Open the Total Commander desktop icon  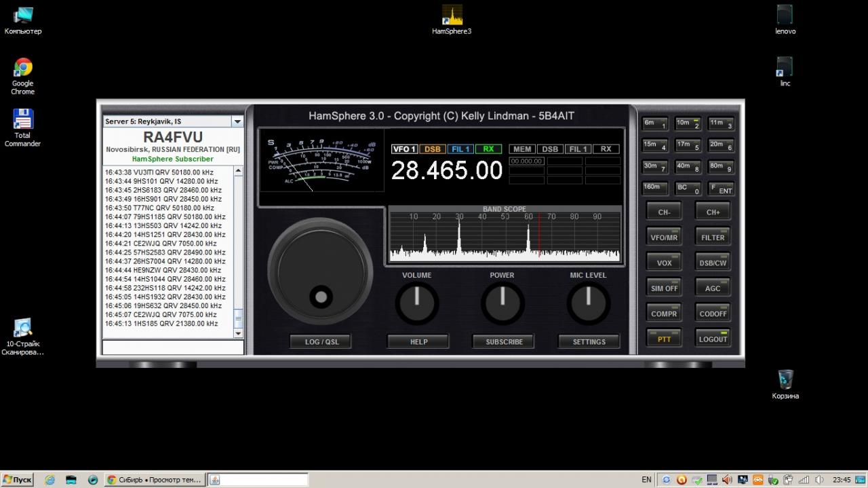coord(23,128)
